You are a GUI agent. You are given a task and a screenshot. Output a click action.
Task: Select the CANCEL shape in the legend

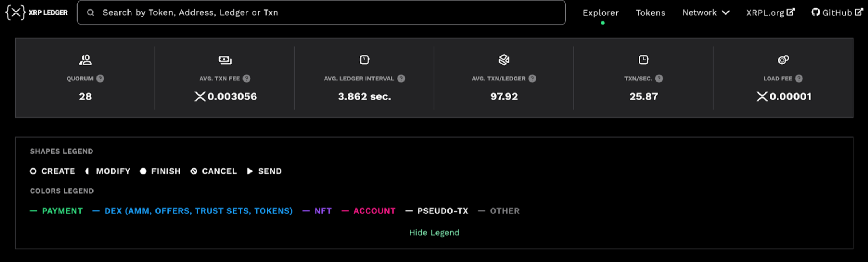click(214, 171)
